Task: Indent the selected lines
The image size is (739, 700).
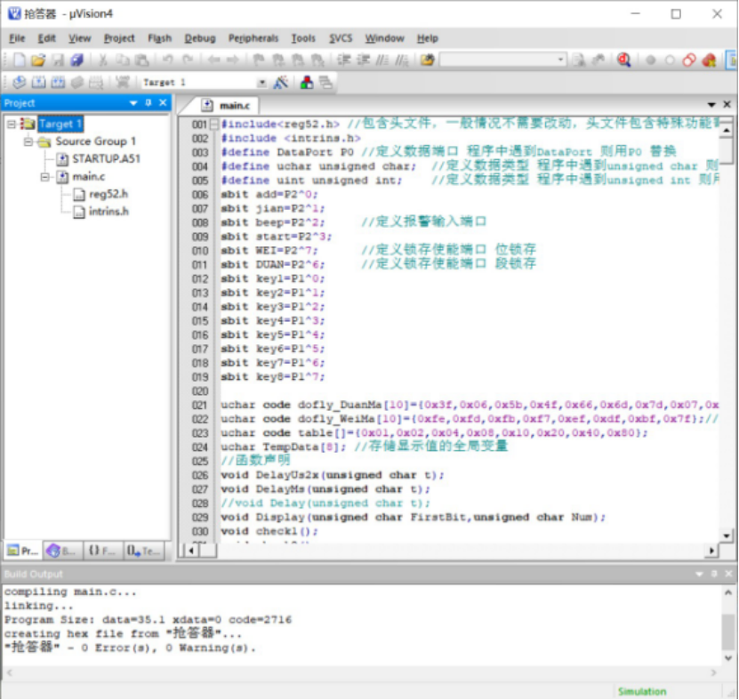Action: [344, 60]
